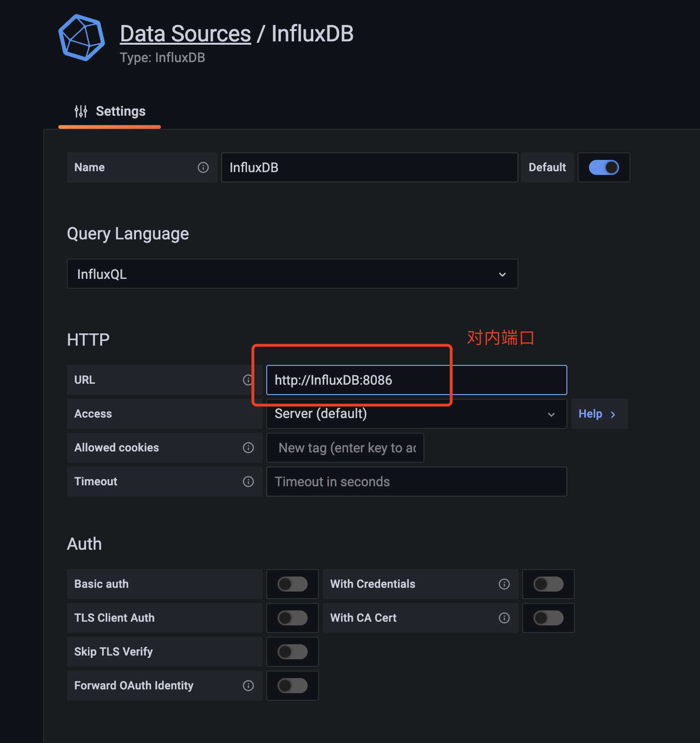Click the 'Basic auth' label
The width and height of the screenshot is (700, 743).
(102, 584)
